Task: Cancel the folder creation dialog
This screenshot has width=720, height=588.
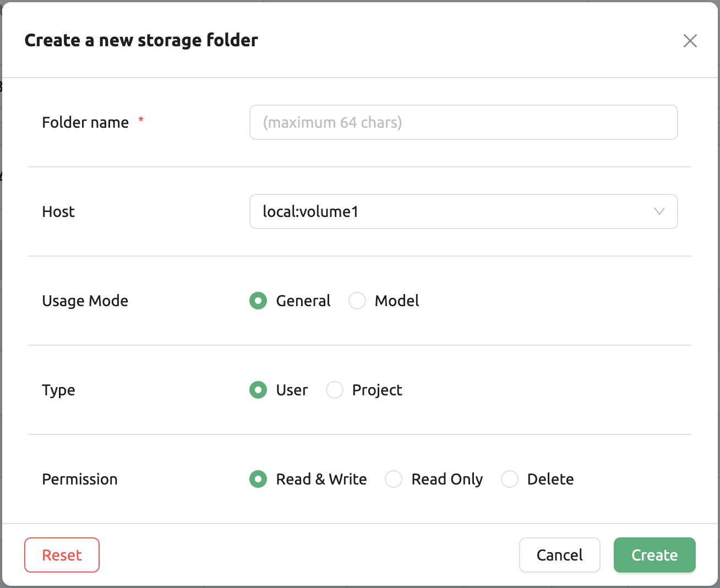Action: click(x=560, y=555)
